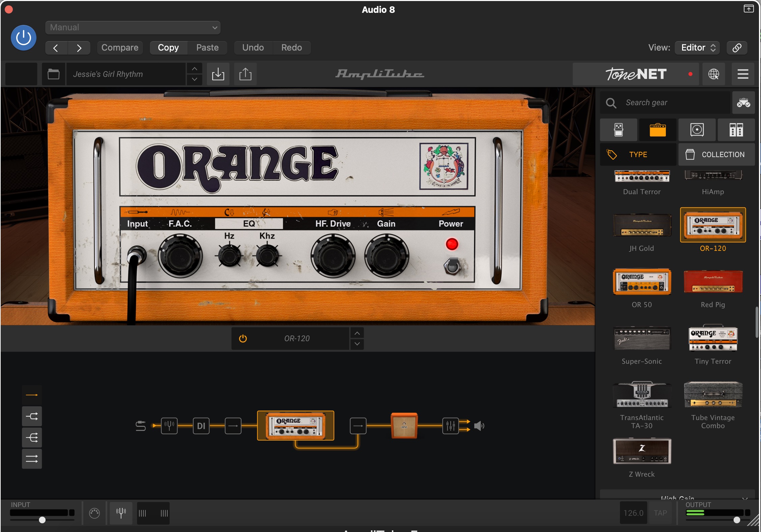Click the gear filter owned icon
Image resolution: width=761 pixels, height=532 pixels.
[x=743, y=102]
